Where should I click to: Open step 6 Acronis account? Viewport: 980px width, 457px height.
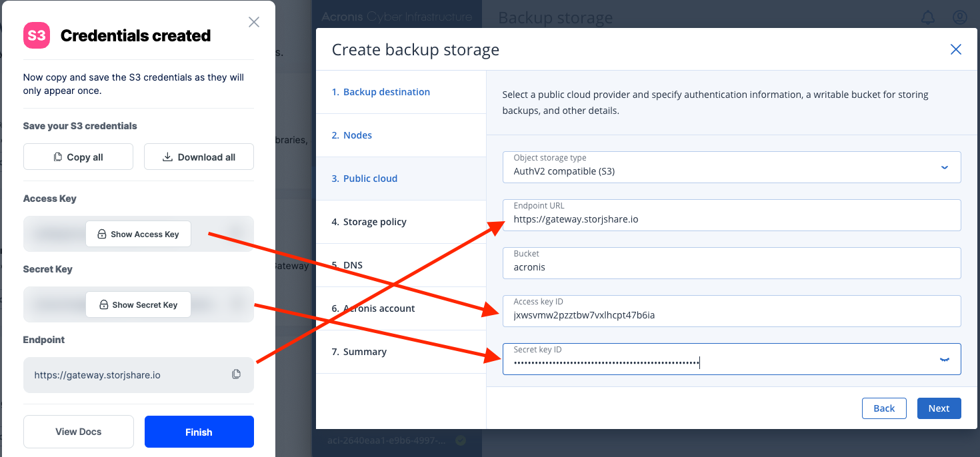[x=401, y=308]
